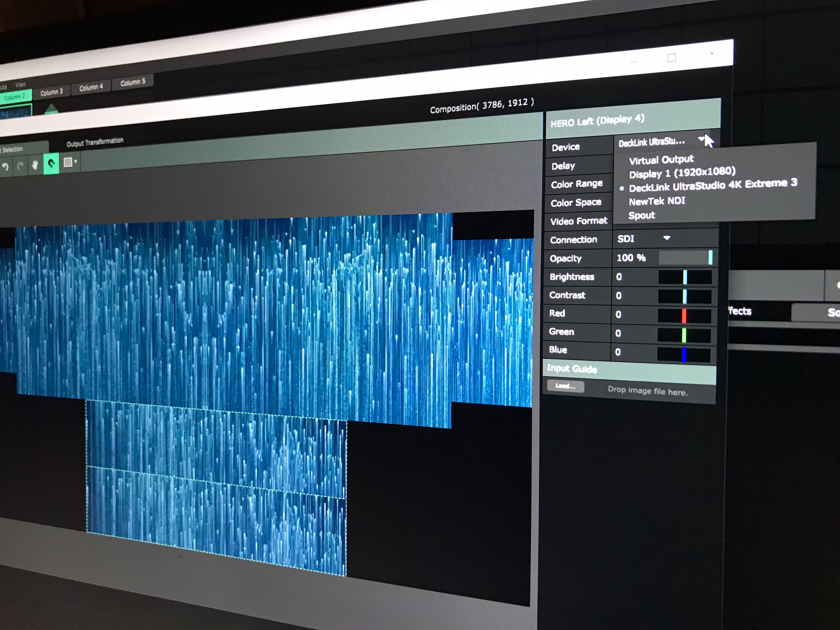Open the SDI Connection dropdown
The height and width of the screenshot is (630, 840).
click(667, 238)
